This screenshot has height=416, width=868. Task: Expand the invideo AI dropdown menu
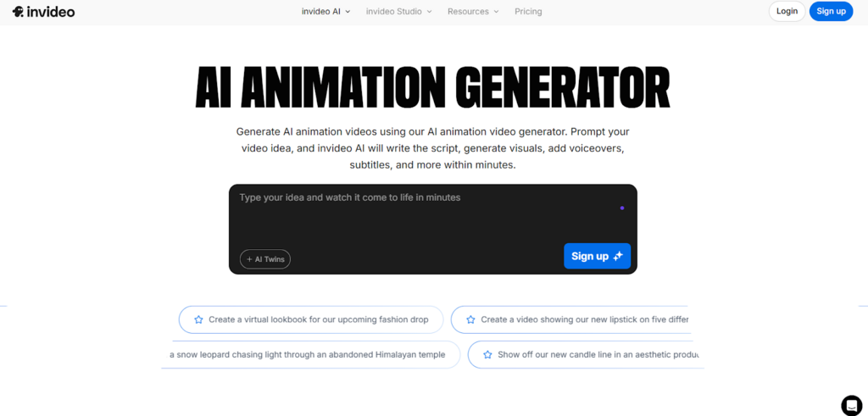(x=326, y=11)
